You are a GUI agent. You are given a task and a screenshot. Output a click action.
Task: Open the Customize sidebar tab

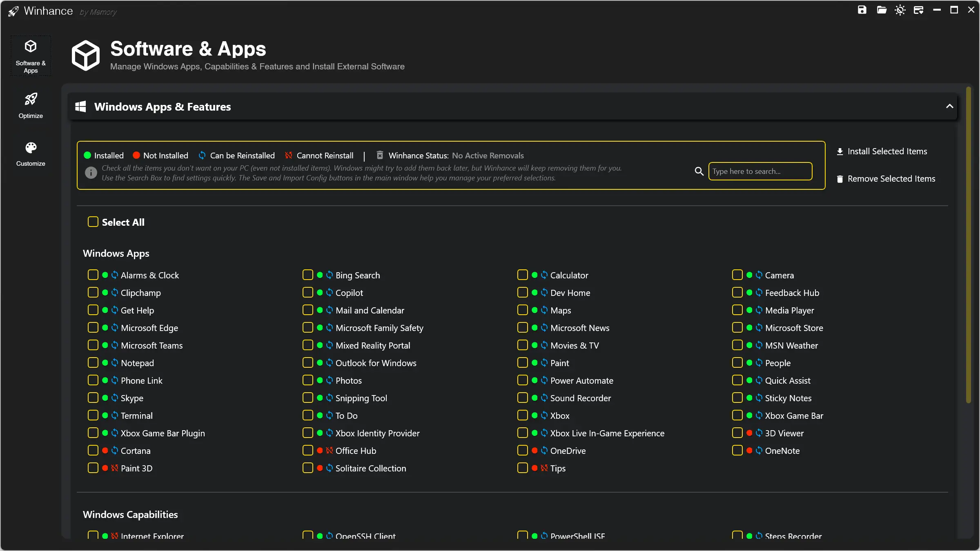31,154
